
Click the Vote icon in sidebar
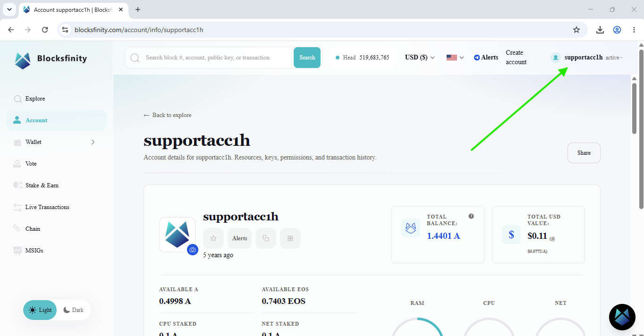tap(17, 164)
